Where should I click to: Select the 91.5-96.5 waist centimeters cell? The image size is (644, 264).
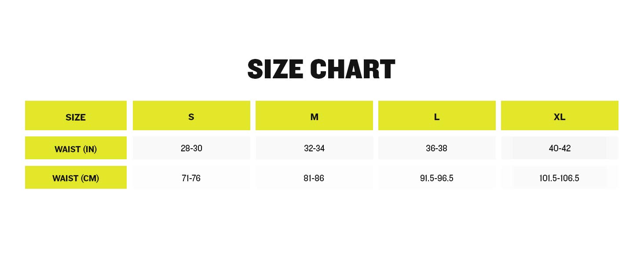pyautogui.click(x=436, y=178)
